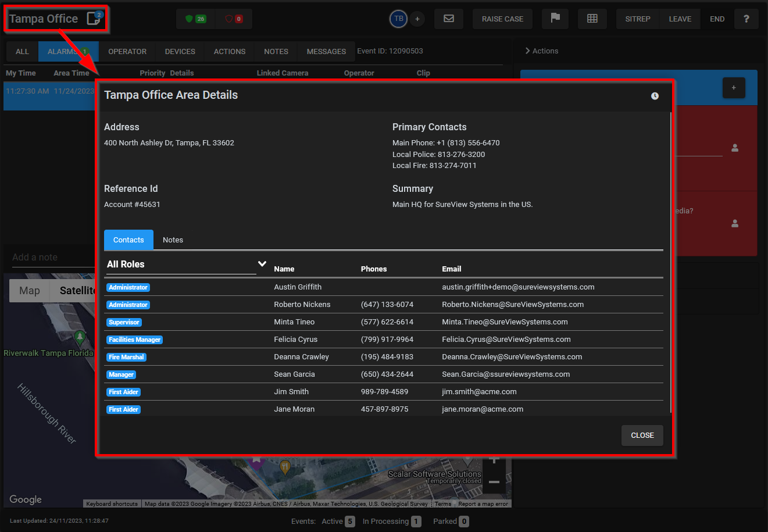Image resolution: width=768 pixels, height=532 pixels.
Task: Click the Facilities Manager role badge
Action: point(134,340)
